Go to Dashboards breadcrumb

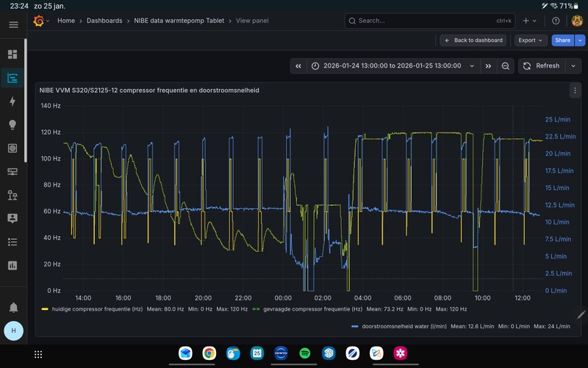[x=104, y=21]
